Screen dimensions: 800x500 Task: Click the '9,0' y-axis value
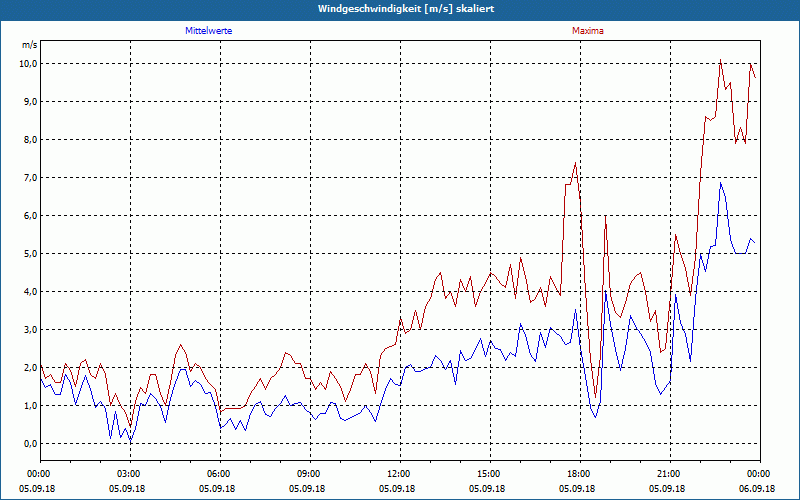point(31,102)
